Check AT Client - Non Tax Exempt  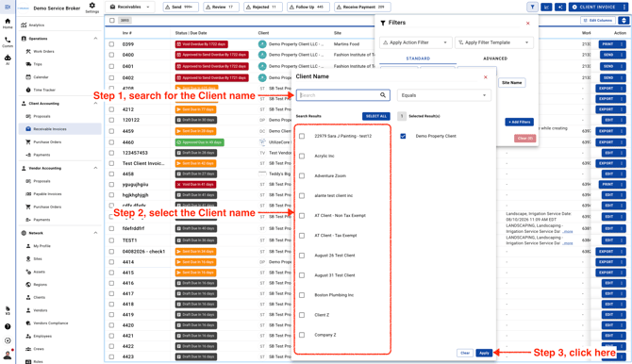click(x=302, y=216)
